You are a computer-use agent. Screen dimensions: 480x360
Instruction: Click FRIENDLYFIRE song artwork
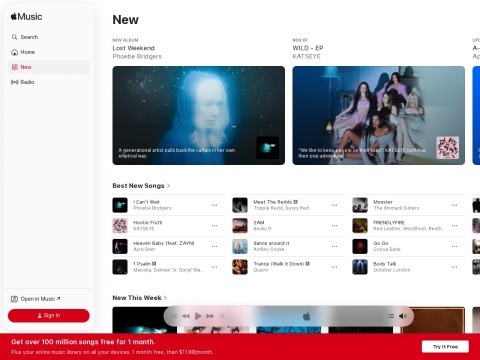pyautogui.click(x=360, y=226)
